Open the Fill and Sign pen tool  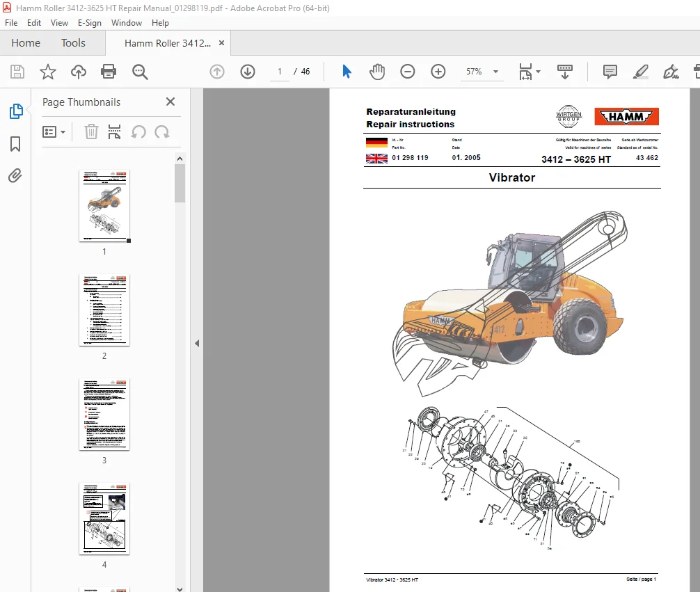click(x=671, y=72)
